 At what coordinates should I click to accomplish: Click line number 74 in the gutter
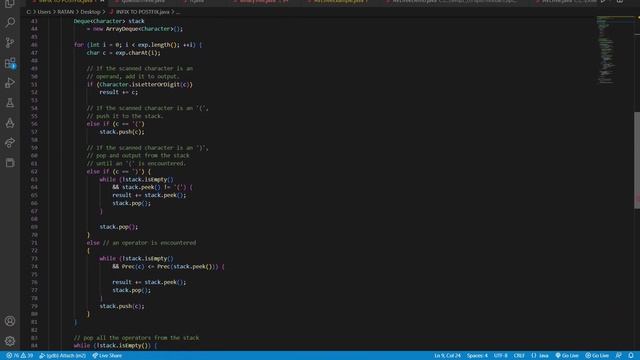pos(34,267)
